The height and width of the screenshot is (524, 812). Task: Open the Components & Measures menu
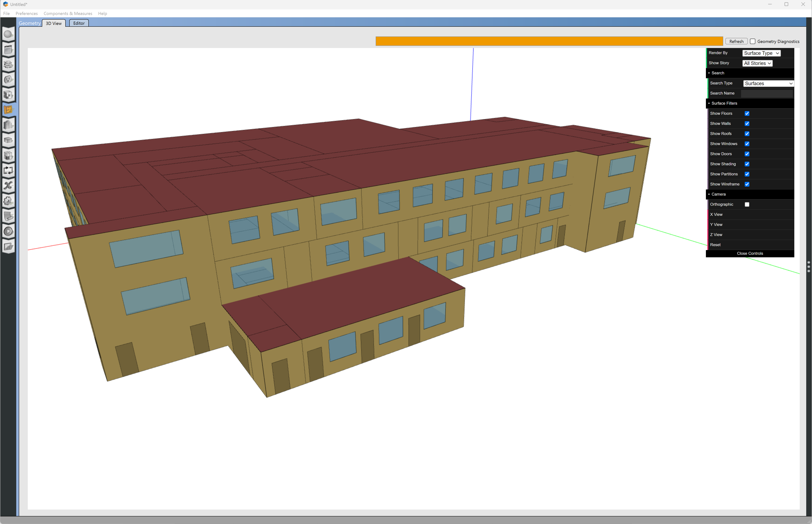(68, 14)
